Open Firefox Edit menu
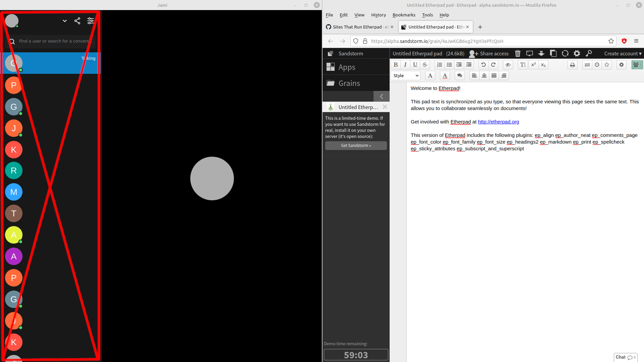 coord(344,15)
